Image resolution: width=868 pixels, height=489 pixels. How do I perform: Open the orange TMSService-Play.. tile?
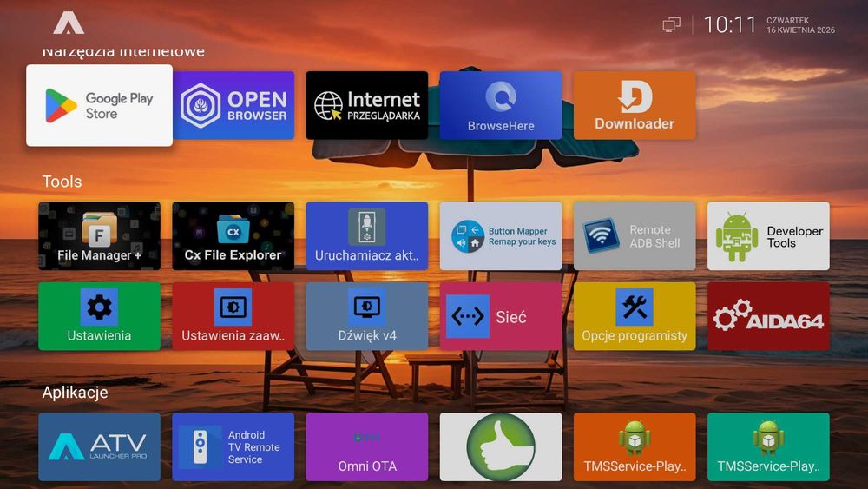[x=635, y=447]
